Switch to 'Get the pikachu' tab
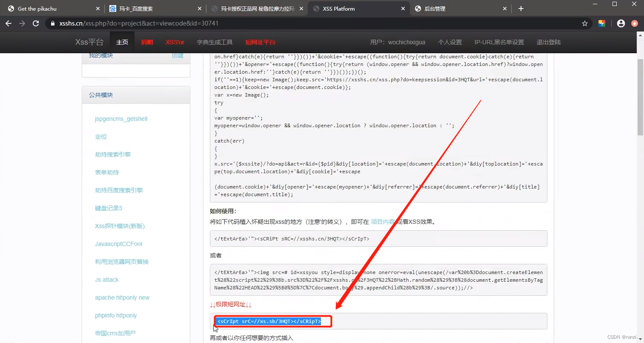The height and width of the screenshot is (343, 644). 53,9
